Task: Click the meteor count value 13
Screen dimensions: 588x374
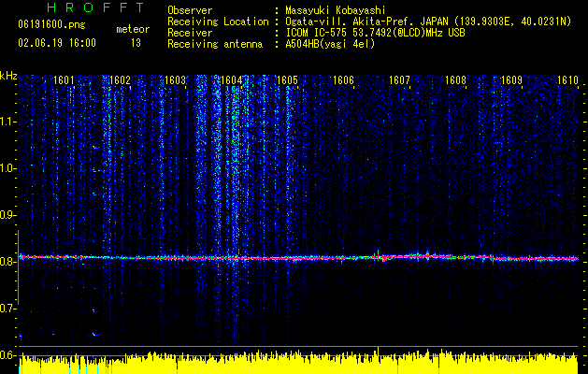Action: (136, 43)
